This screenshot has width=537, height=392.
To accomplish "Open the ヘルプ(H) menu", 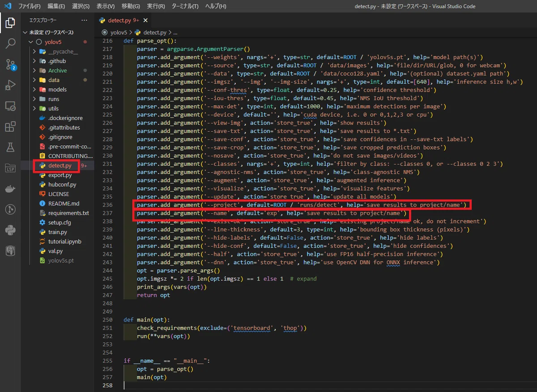I will coord(216,6).
